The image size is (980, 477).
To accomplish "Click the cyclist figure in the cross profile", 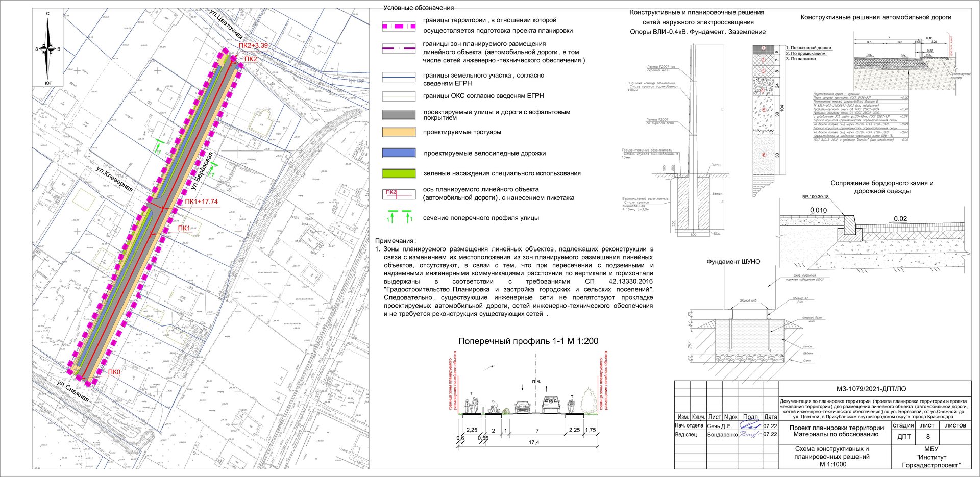I will (494, 408).
